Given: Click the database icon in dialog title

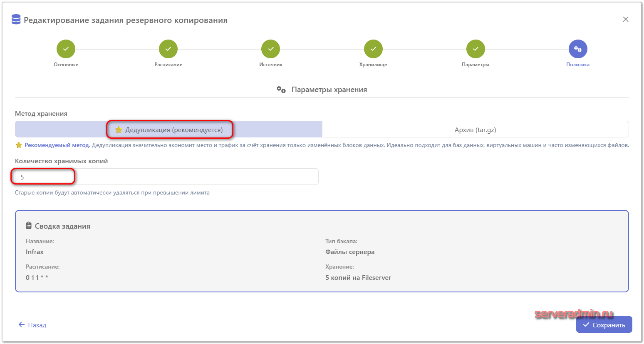Looking at the screenshot, I should coord(16,20).
